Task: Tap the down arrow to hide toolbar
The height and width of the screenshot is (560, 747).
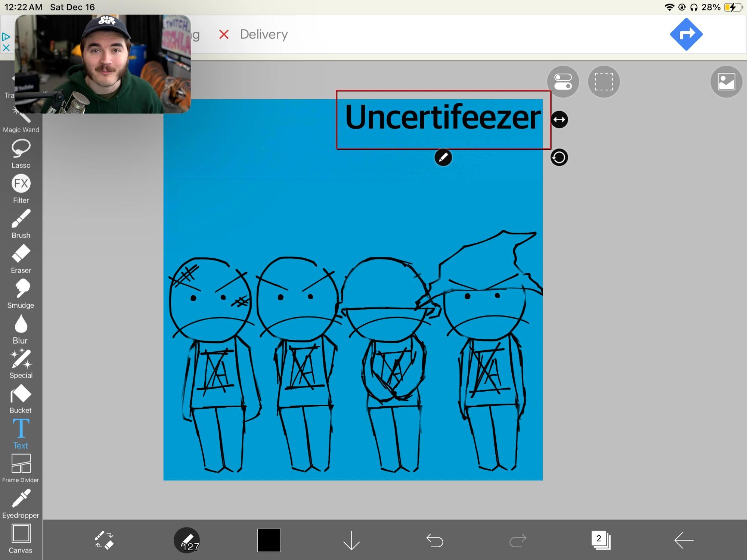Action: pos(351,540)
